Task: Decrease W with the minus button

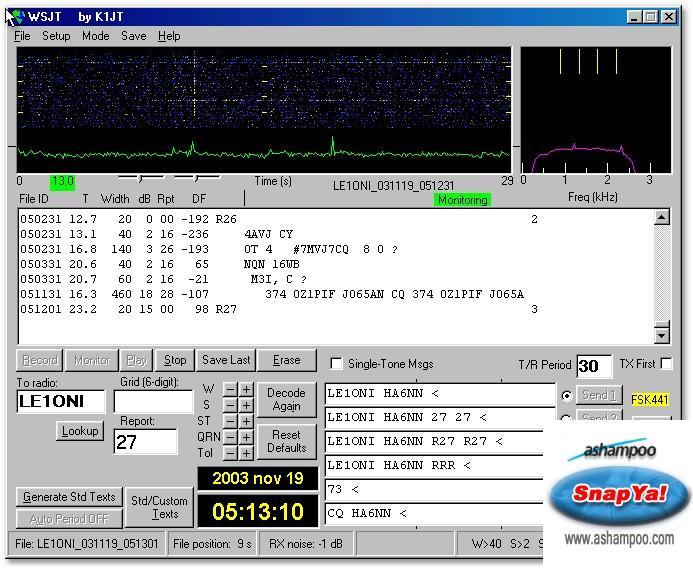Action: [230, 390]
